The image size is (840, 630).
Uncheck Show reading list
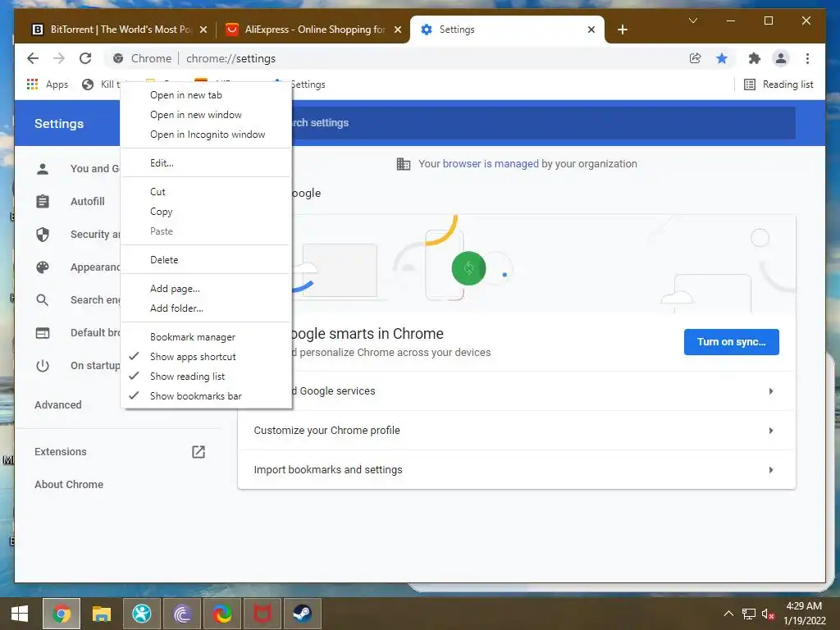206,377
